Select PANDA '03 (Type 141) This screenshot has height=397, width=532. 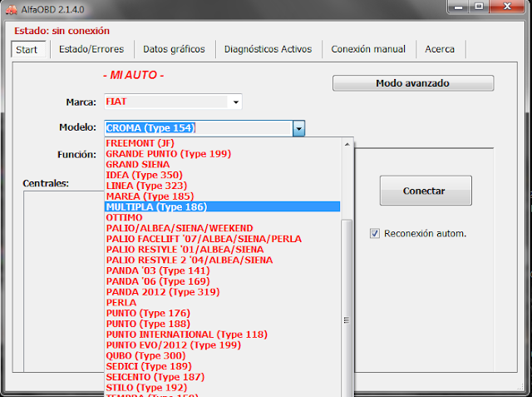click(x=222, y=270)
